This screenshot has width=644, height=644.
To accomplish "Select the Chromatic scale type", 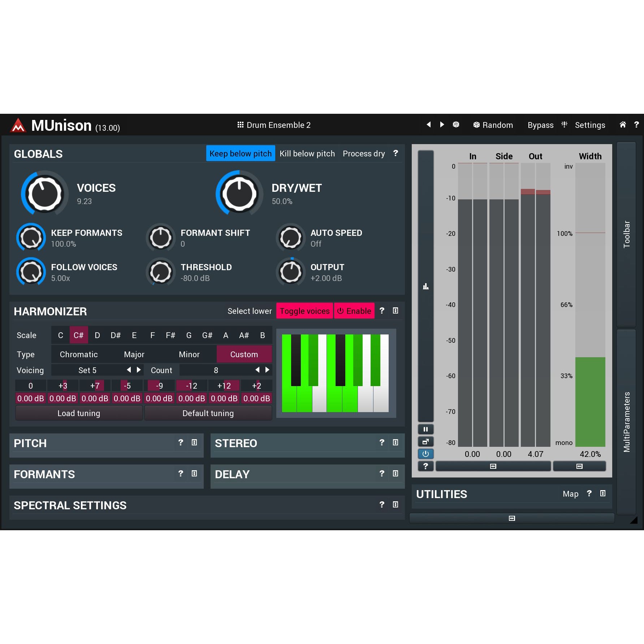I will [x=79, y=354].
